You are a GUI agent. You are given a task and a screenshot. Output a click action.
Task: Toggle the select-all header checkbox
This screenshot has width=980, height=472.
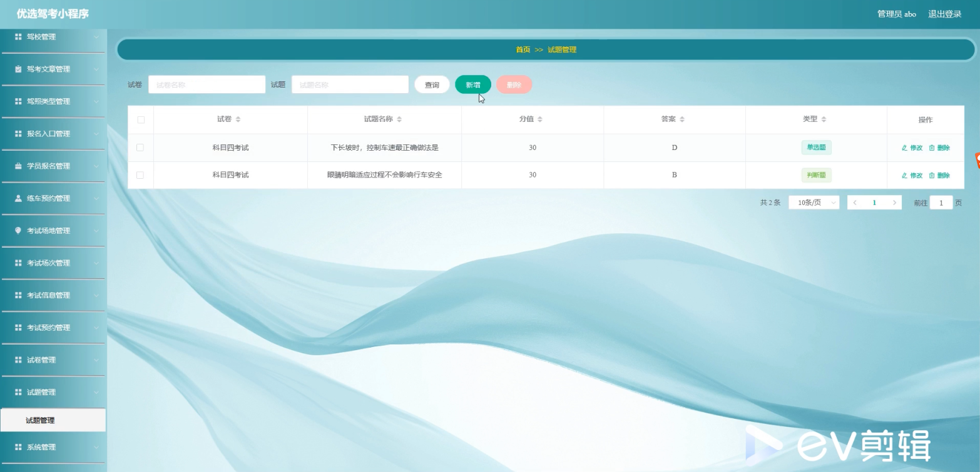click(141, 120)
